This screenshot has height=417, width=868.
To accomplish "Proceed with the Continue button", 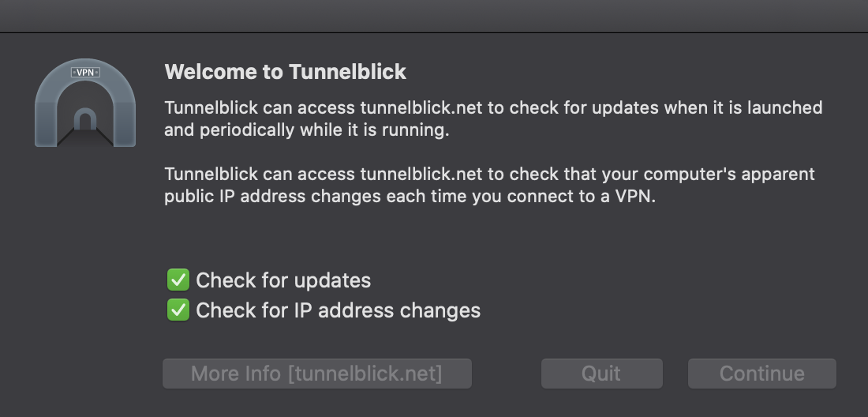I will [762, 374].
